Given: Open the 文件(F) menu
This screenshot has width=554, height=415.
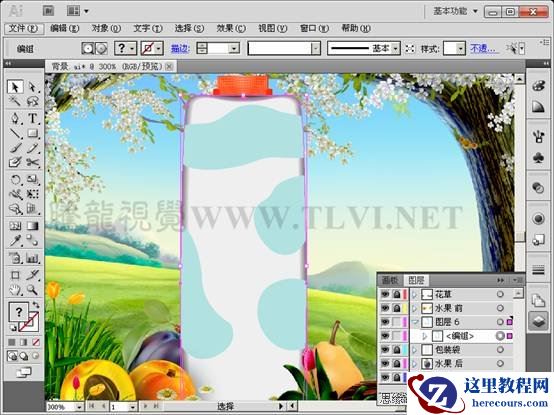Looking at the screenshot, I should pyautogui.click(x=23, y=28).
